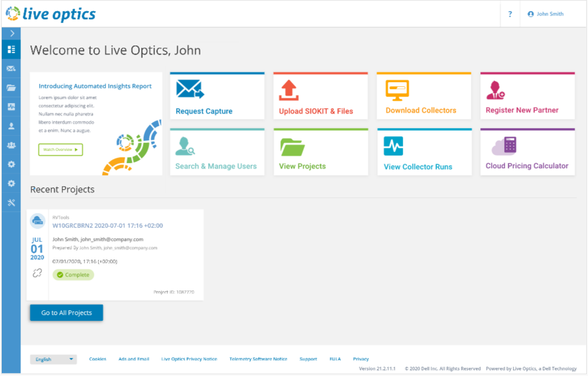Launch the Cloud Pricing Calculator tile
The height and width of the screenshot is (376, 588).
[527, 152]
